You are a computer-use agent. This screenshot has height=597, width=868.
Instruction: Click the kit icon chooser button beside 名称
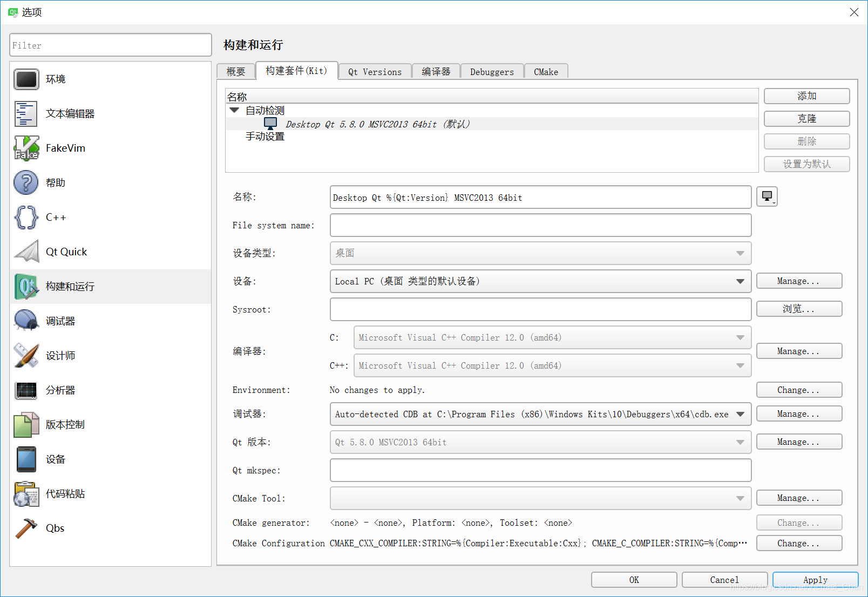pyautogui.click(x=767, y=196)
